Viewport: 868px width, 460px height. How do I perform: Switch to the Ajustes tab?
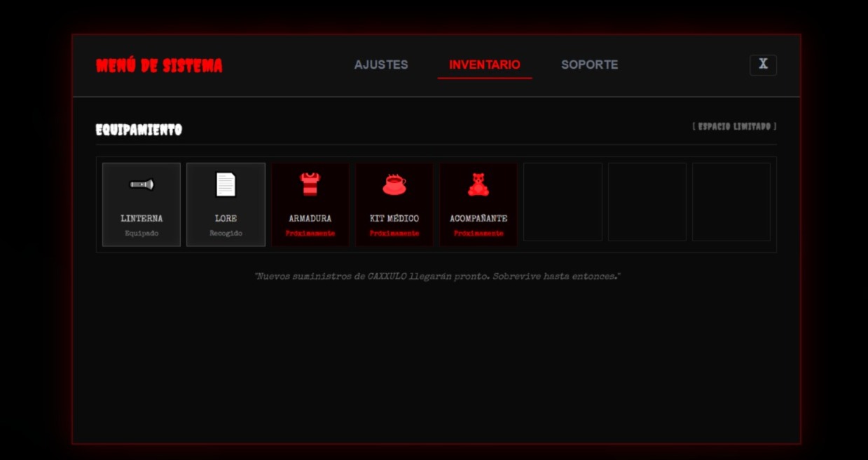click(x=381, y=65)
